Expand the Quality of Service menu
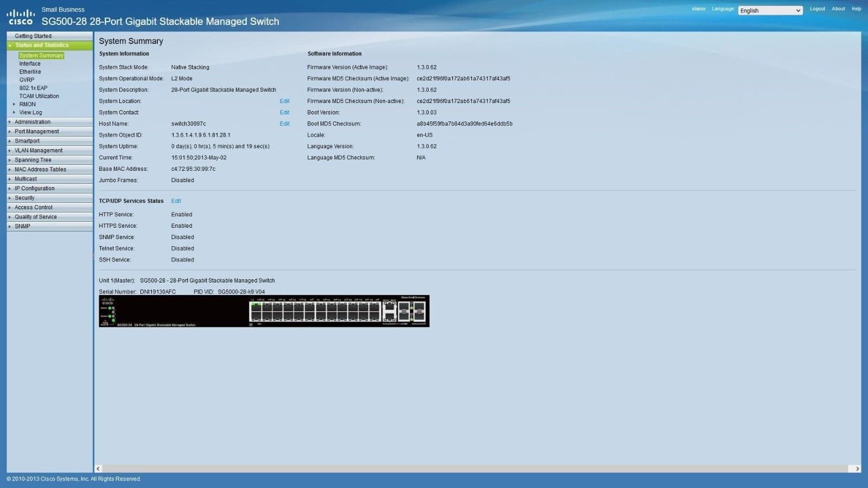The height and width of the screenshot is (488, 868). pos(35,216)
